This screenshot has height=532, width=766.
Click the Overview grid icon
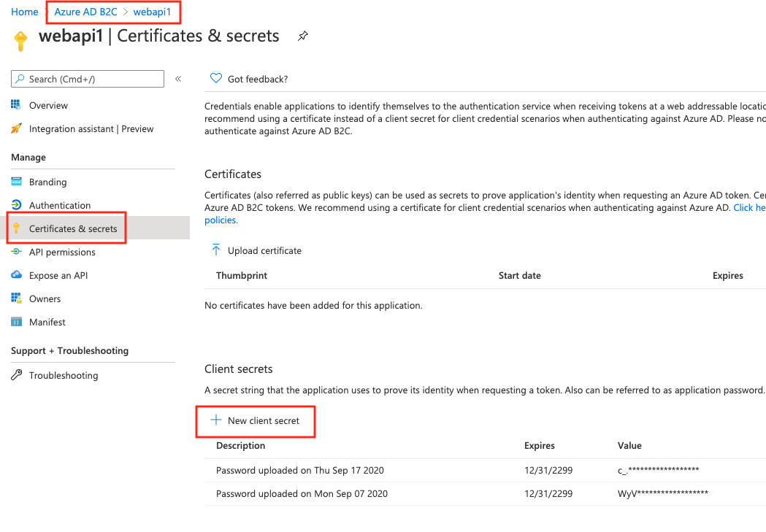[x=16, y=105]
